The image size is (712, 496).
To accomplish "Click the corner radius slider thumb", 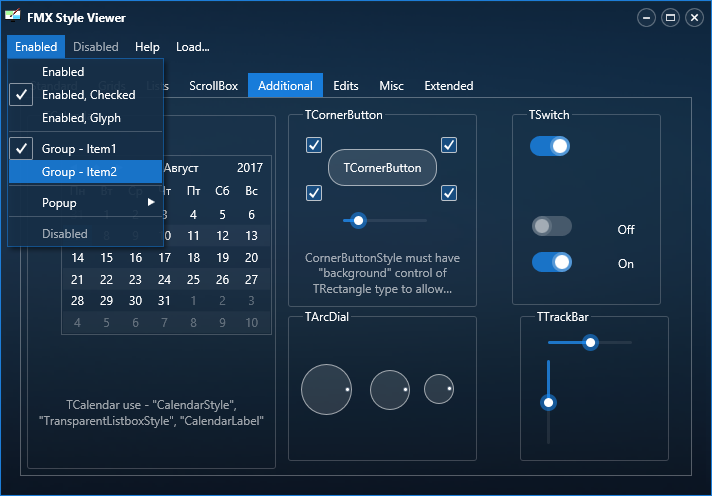I will pyautogui.click(x=358, y=221).
